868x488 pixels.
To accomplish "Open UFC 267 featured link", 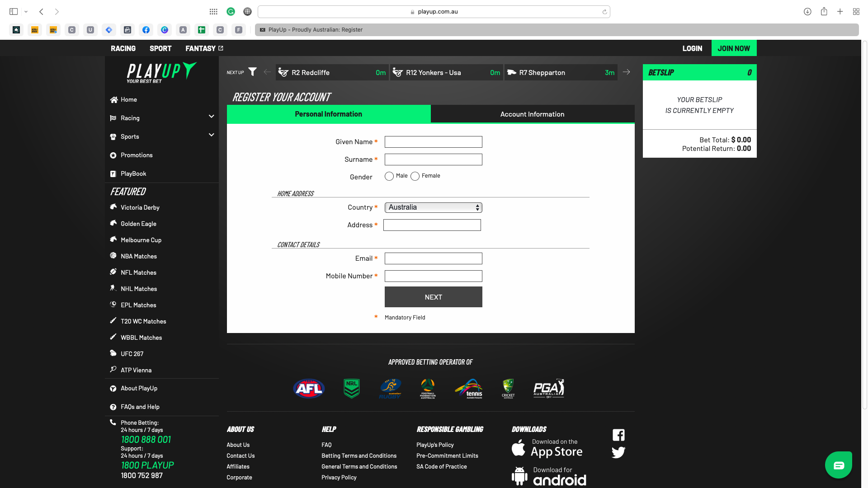I will click(132, 354).
